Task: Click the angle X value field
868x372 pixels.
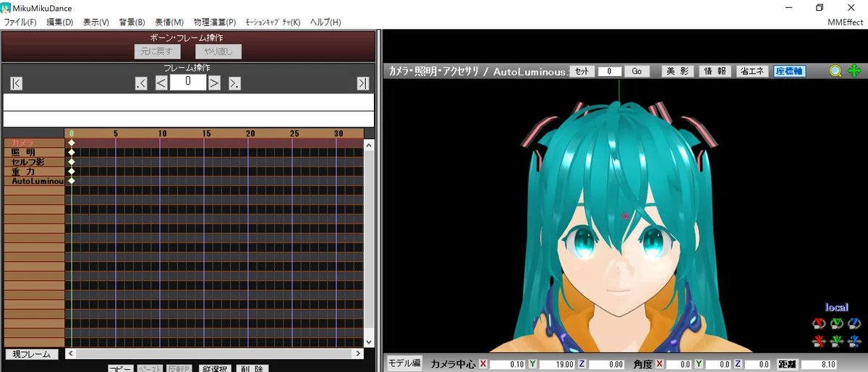Action: click(678, 364)
